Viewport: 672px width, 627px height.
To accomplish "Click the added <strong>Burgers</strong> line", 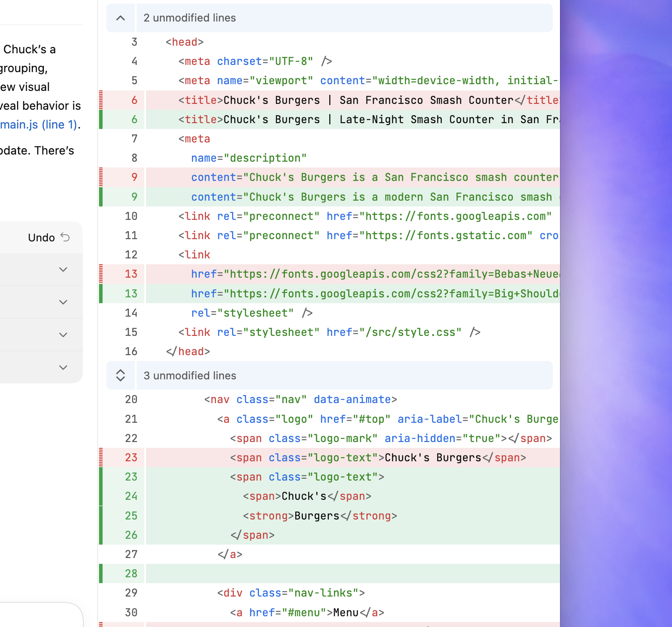I will [x=329, y=515].
